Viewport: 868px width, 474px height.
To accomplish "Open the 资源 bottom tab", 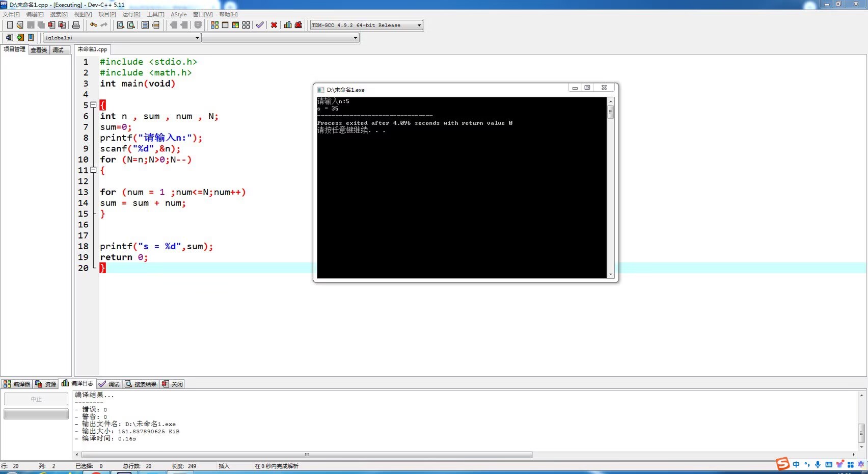I will (46, 384).
